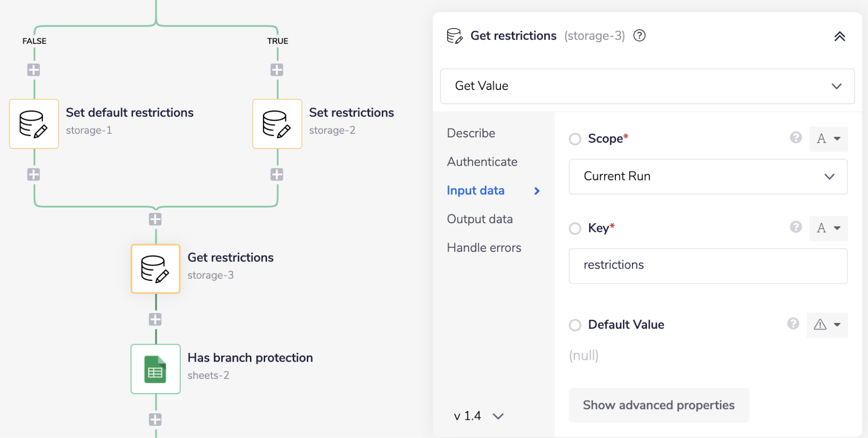Select the Get restrictions storage-3 node icon
This screenshot has width=868, height=438.
click(155, 268)
